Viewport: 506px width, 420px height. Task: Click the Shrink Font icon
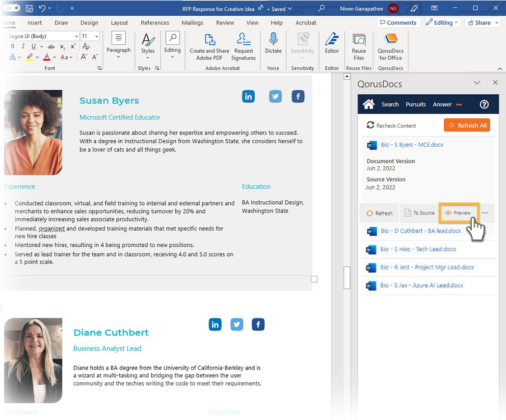pyautogui.click(x=95, y=57)
